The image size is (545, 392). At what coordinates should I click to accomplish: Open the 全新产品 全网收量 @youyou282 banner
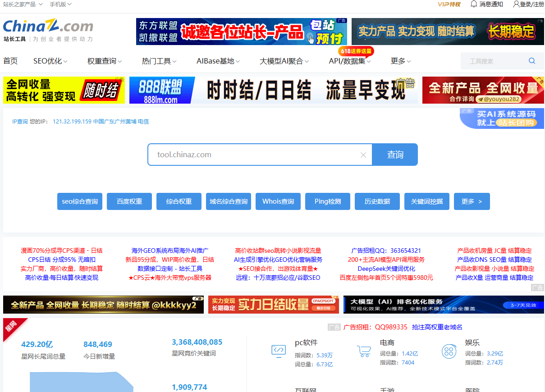483,90
